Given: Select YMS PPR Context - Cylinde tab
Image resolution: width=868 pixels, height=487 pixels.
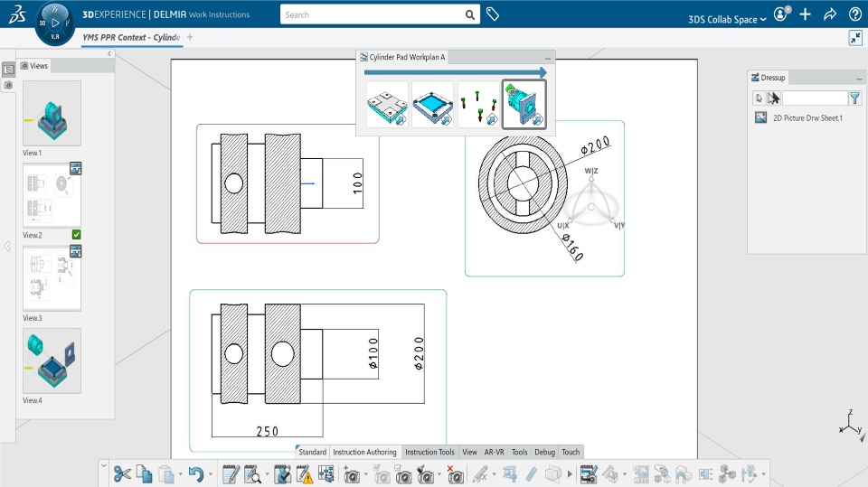Looking at the screenshot, I should pos(131,37).
